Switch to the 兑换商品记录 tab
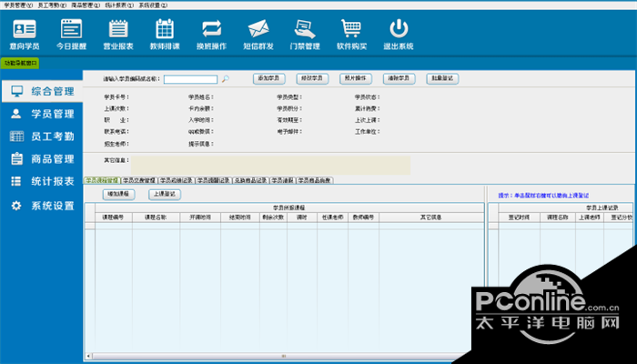 (x=250, y=180)
